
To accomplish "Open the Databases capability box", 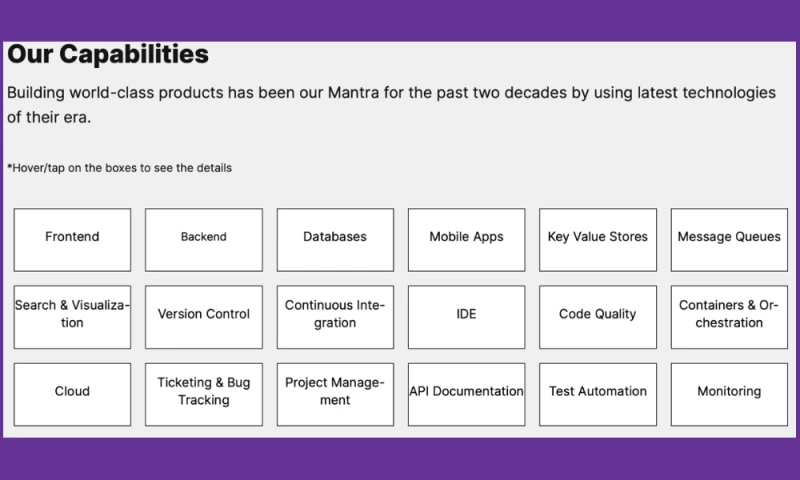I will click(335, 238).
